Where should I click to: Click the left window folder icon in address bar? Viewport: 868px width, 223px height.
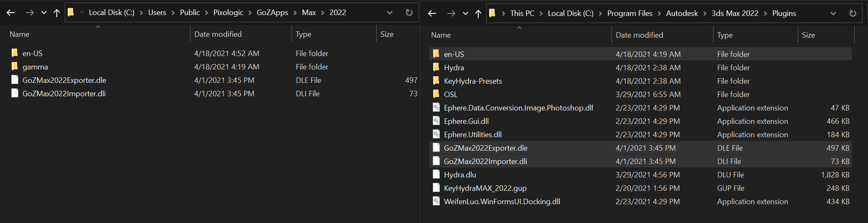pos(71,13)
